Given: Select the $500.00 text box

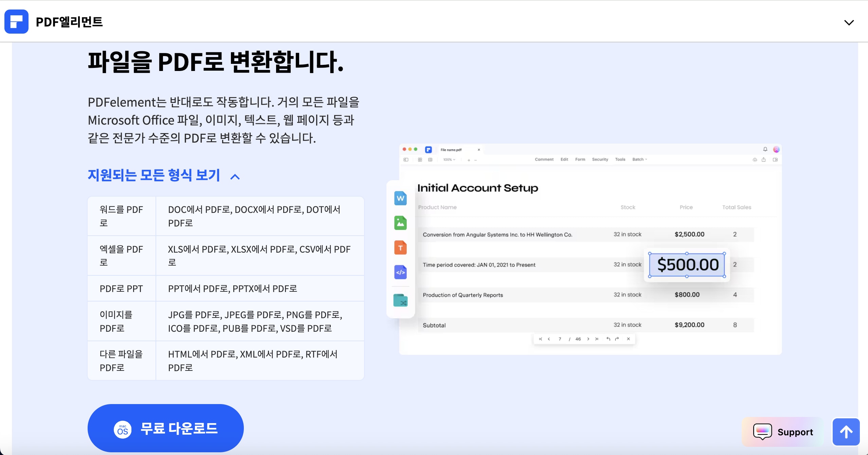Looking at the screenshot, I should click(x=687, y=265).
